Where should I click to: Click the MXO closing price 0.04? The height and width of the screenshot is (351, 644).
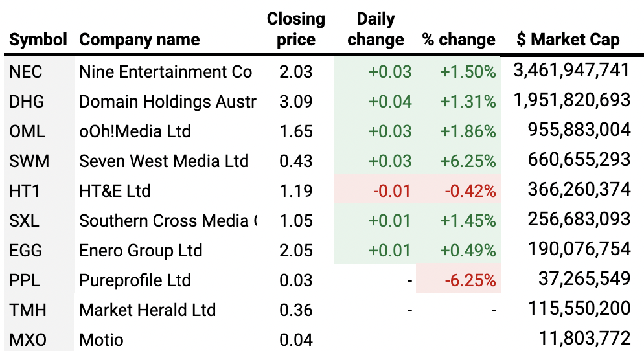point(296,339)
